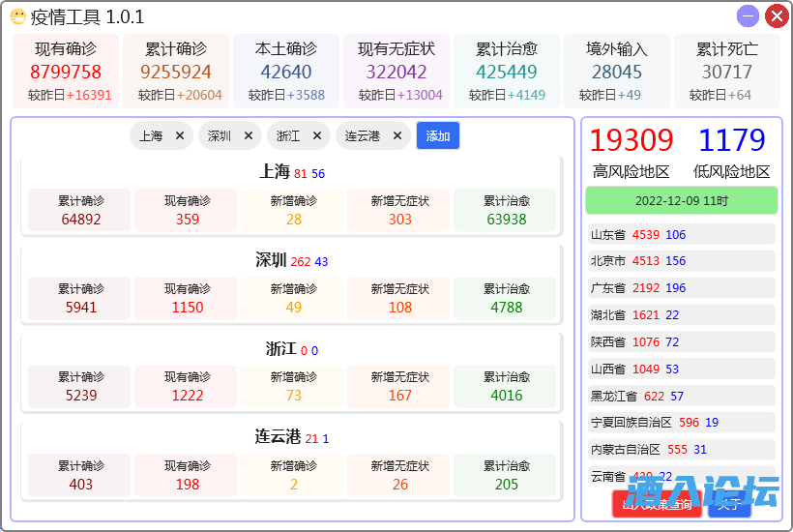Click the green 2022-12-09 11时 date bar

[x=681, y=201]
